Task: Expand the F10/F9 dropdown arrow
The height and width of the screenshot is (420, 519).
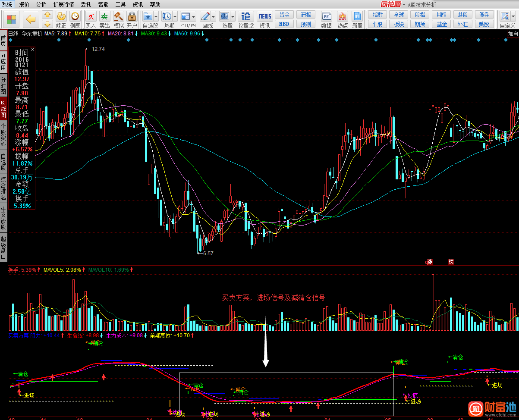Action: click(x=194, y=17)
